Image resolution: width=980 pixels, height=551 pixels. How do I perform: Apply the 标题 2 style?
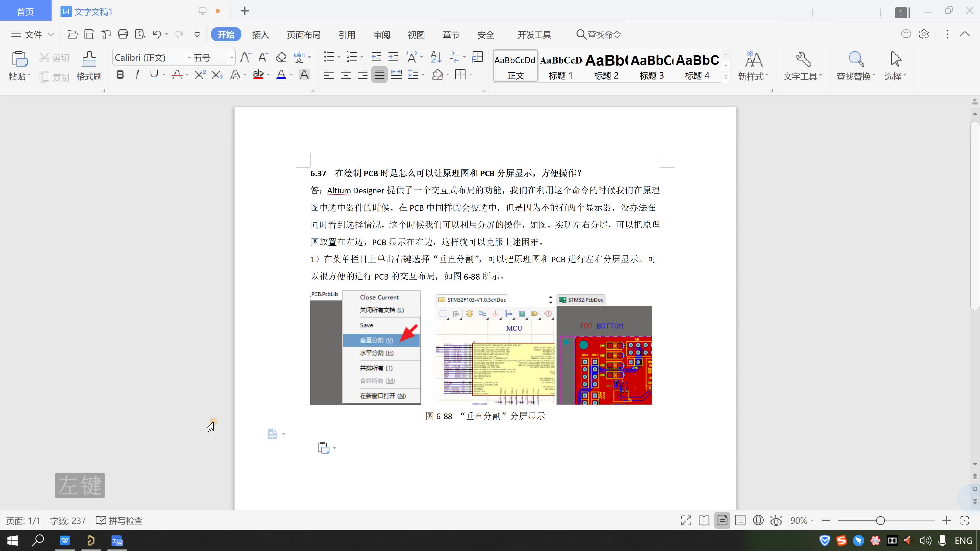[606, 66]
